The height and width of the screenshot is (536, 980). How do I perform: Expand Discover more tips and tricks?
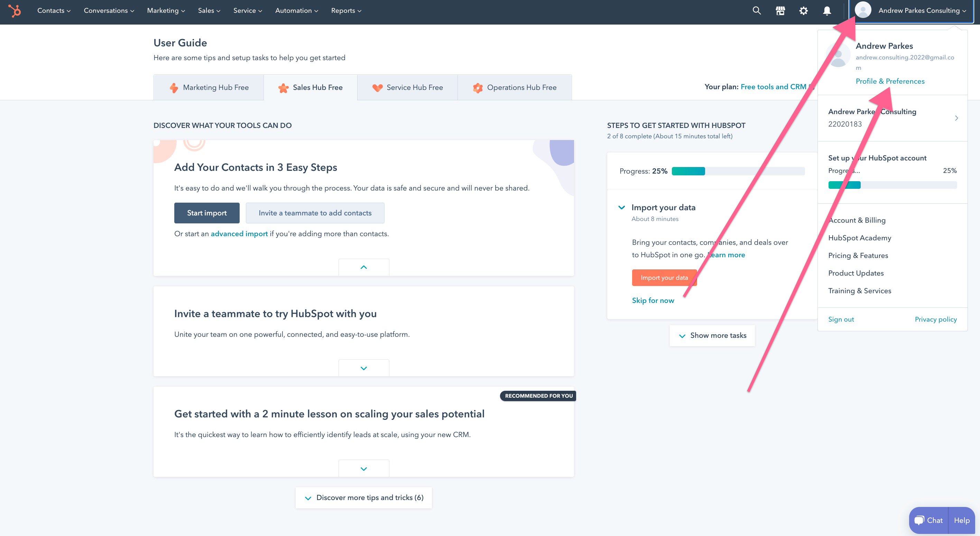pos(364,498)
